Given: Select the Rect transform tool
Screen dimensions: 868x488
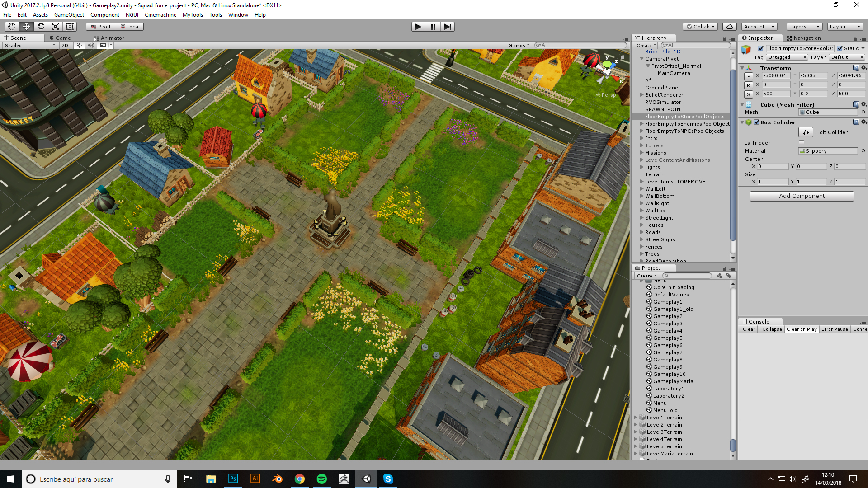Looking at the screenshot, I should click(70, 27).
